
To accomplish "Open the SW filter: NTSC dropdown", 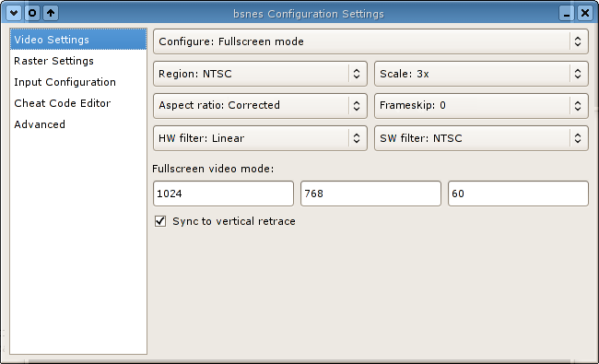I will coord(481,138).
